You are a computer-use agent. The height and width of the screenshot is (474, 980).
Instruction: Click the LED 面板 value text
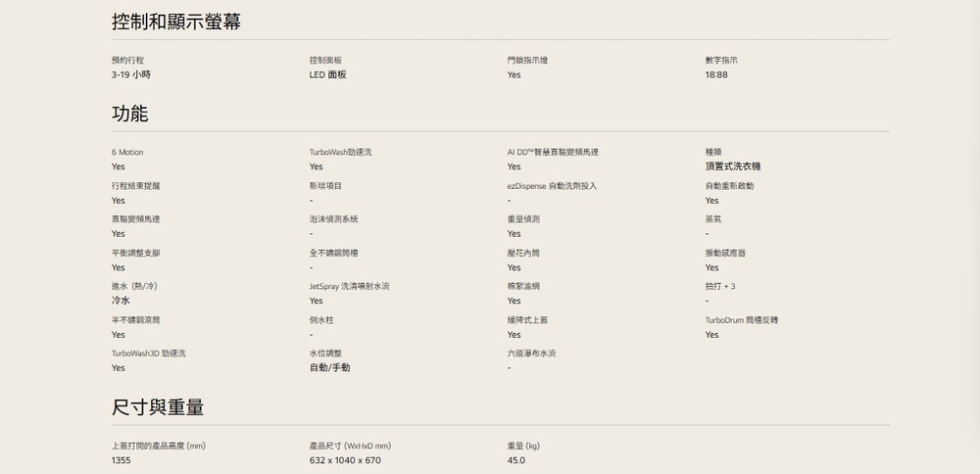click(x=328, y=75)
